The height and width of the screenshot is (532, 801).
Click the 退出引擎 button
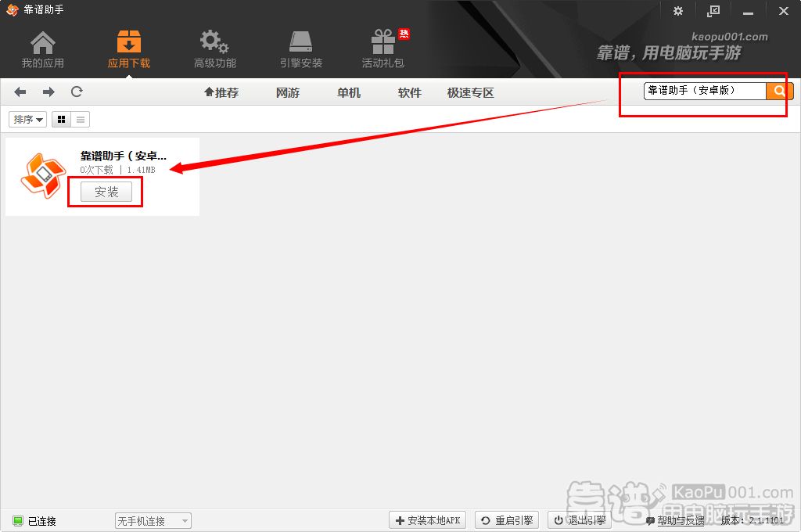[x=580, y=520]
